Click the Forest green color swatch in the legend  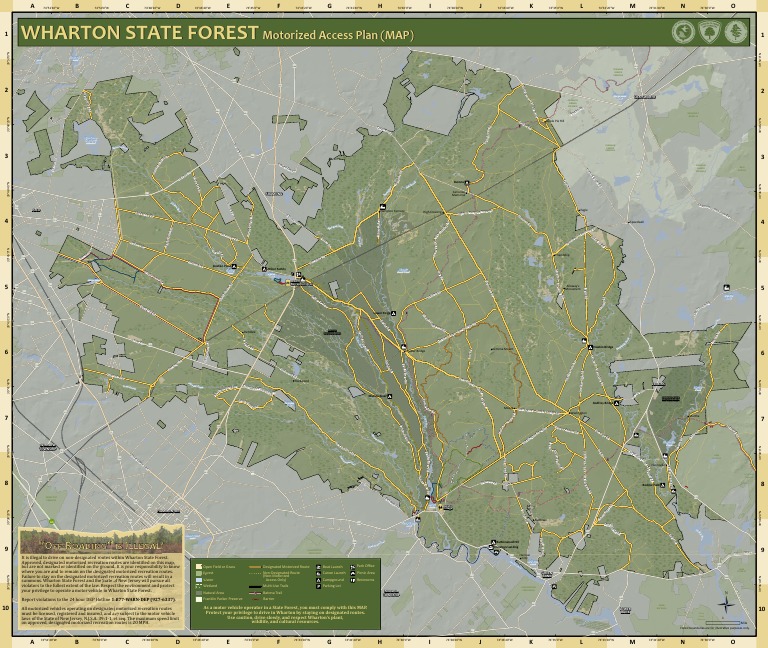click(x=199, y=573)
